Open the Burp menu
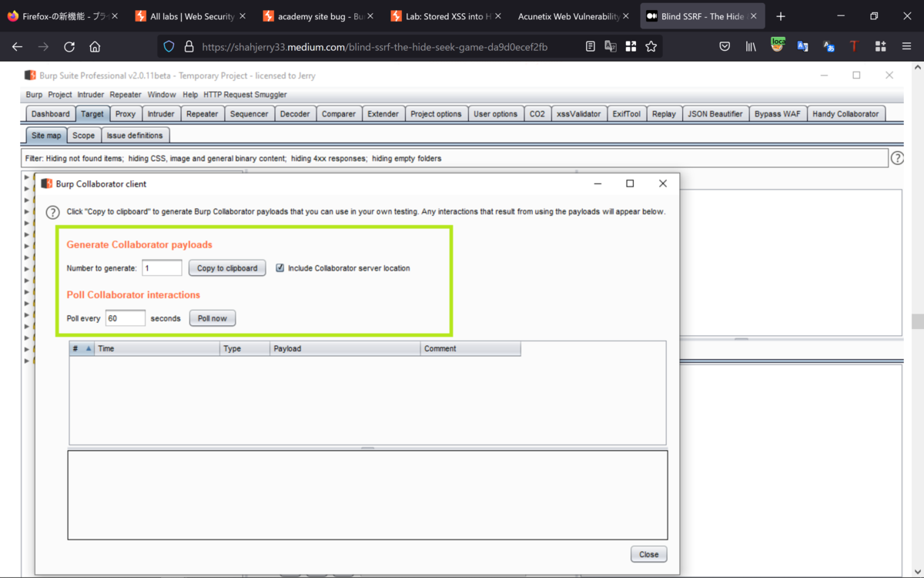Image resolution: width=924 pixels, height=578 pixels. (34, 94)
